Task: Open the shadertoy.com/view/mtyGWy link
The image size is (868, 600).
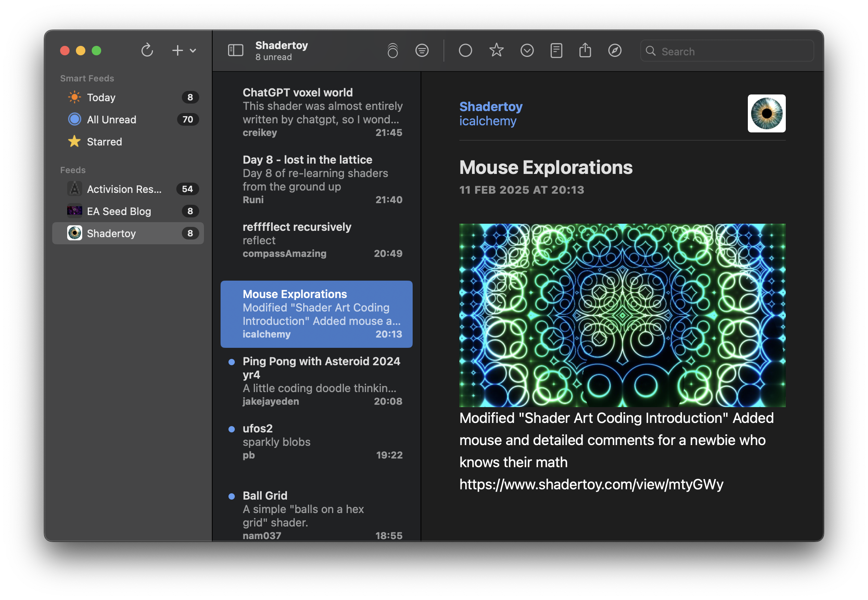Action: tap(591, 485)
